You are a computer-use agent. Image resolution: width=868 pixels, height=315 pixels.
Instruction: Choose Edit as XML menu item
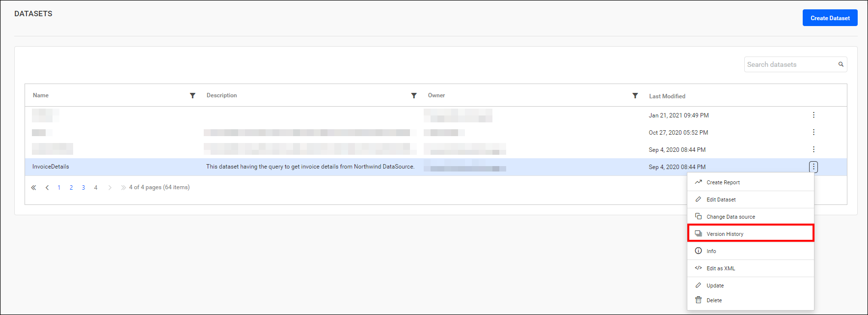pos(751,268)
